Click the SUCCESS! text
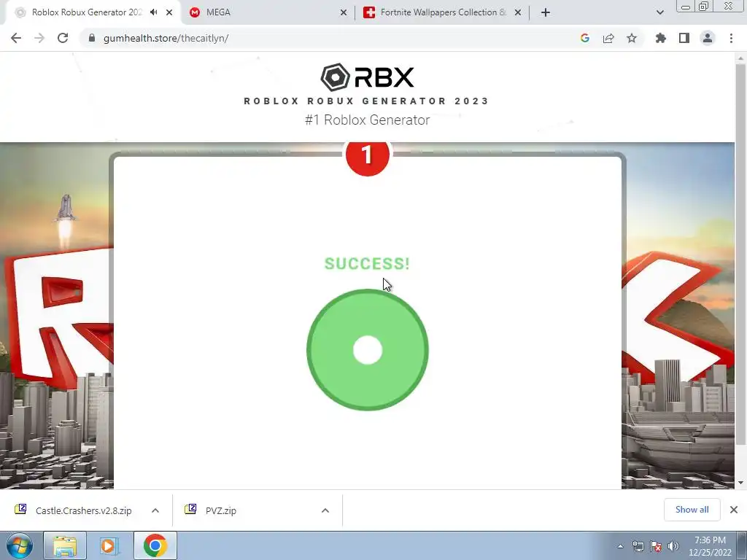747x560 pixels. (x=367, y=263)
